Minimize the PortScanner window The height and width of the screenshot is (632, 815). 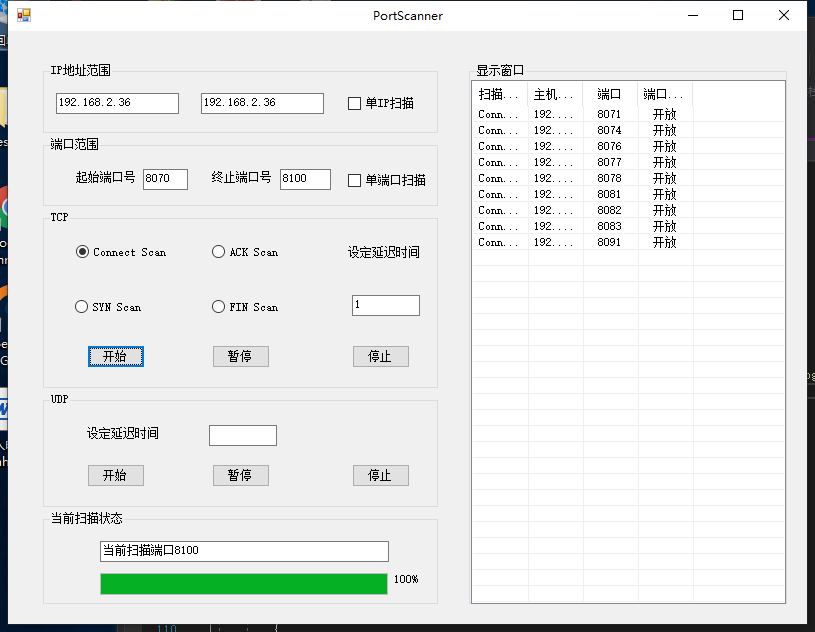tap(692, 16)
